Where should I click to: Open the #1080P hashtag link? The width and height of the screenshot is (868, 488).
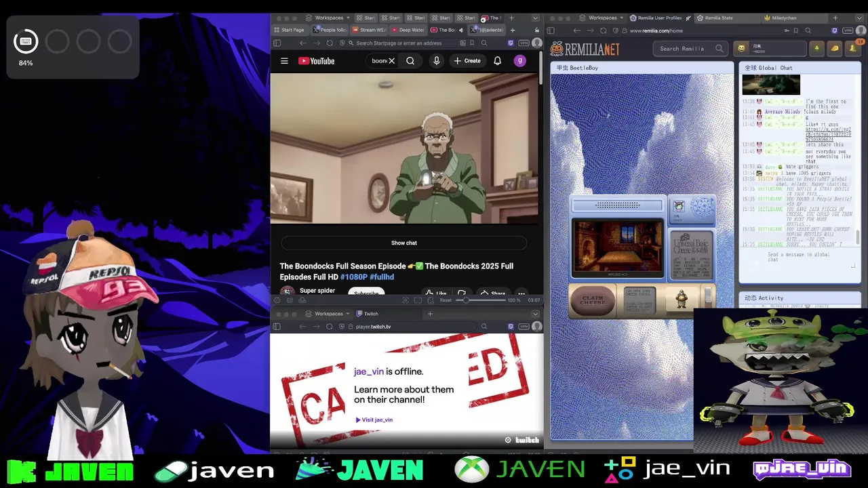coord(353,277)
